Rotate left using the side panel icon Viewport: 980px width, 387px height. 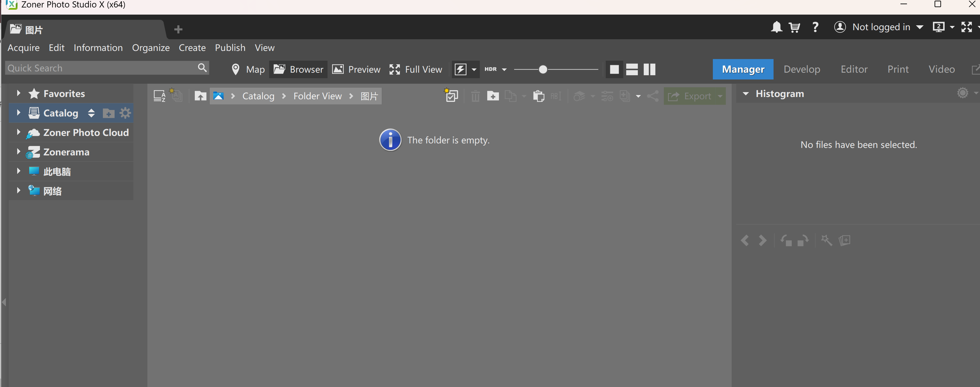click(786, 240)
